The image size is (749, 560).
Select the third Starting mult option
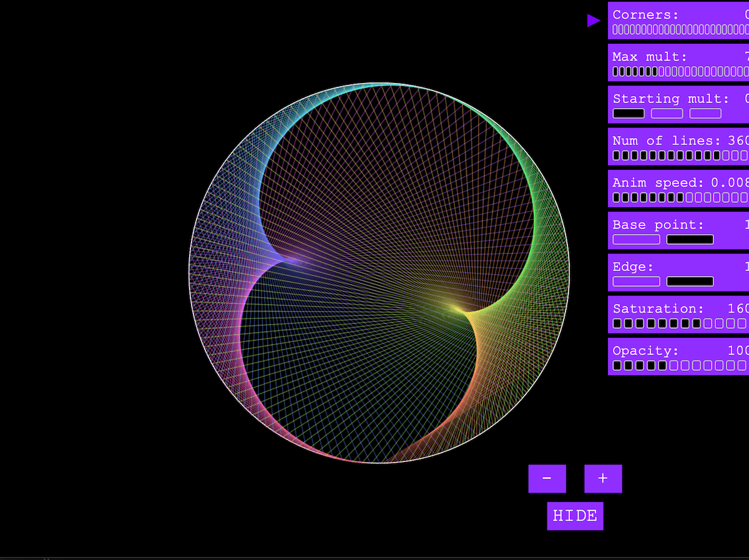(705, 113)
